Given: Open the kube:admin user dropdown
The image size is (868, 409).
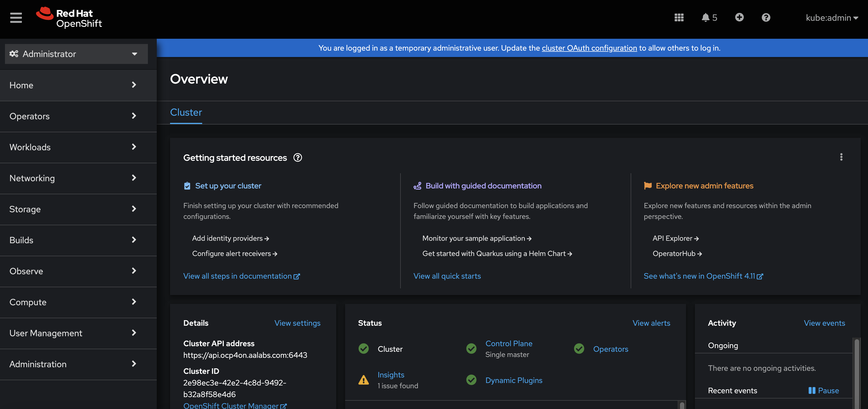Looking at the screenshot, I should click(x=832, y=18).
